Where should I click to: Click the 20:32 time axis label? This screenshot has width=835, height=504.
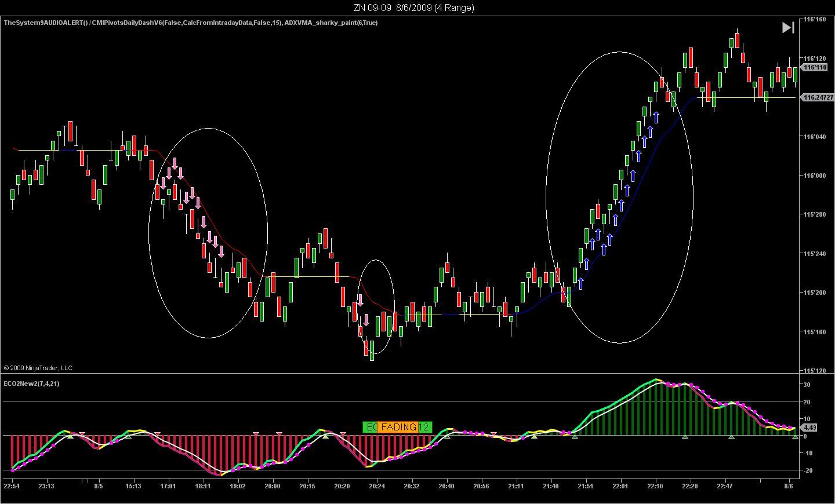point(412,486)
